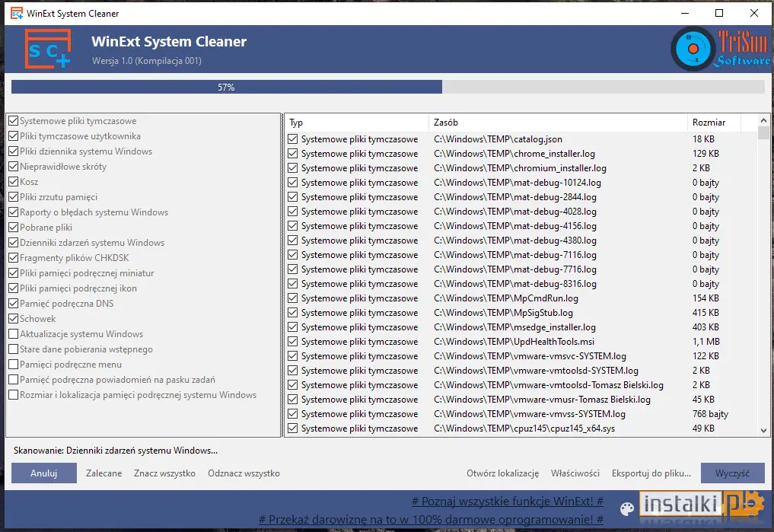Minimize the WinExt System Cleaner window
This screenshot has height=532, width=774.
685,14
